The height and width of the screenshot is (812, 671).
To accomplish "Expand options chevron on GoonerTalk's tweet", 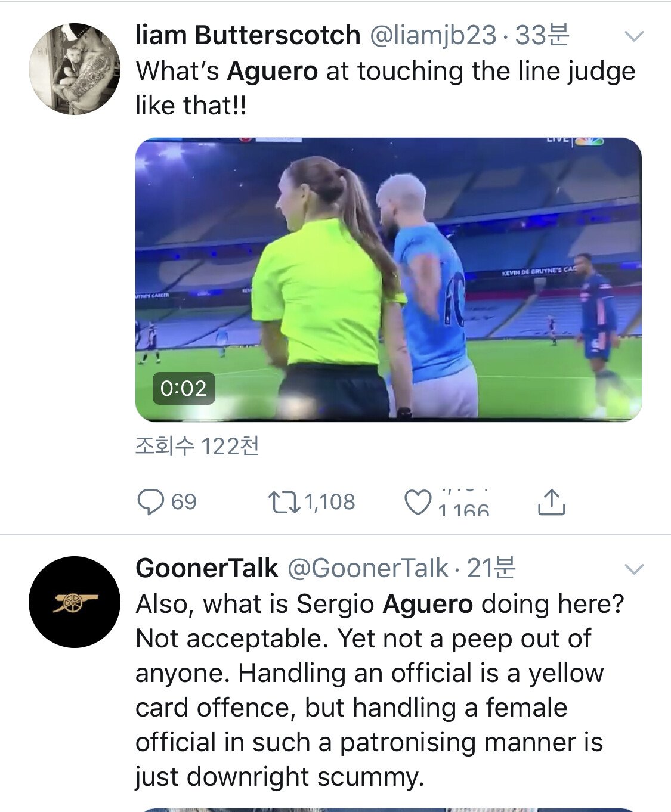I will pos(633,569).
